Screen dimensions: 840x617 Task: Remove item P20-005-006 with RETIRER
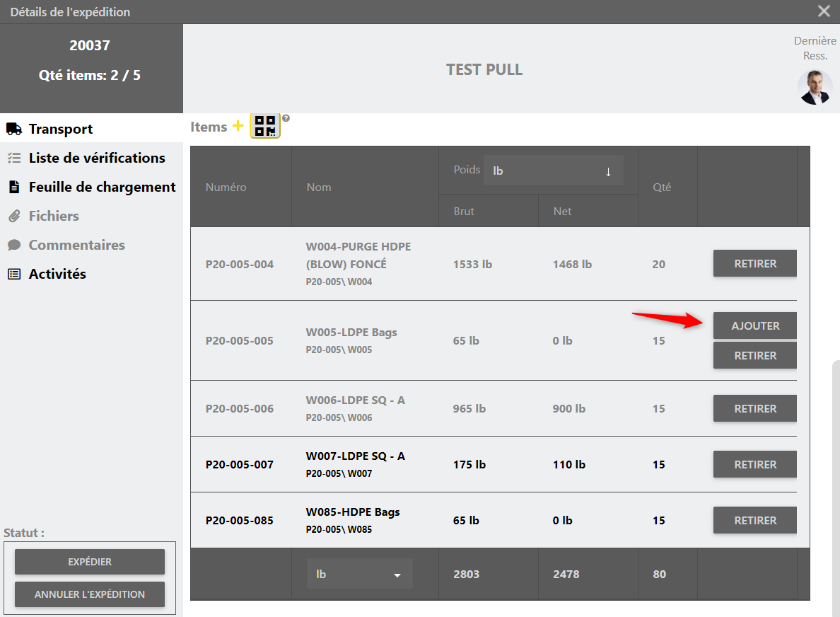coord(755,408)
